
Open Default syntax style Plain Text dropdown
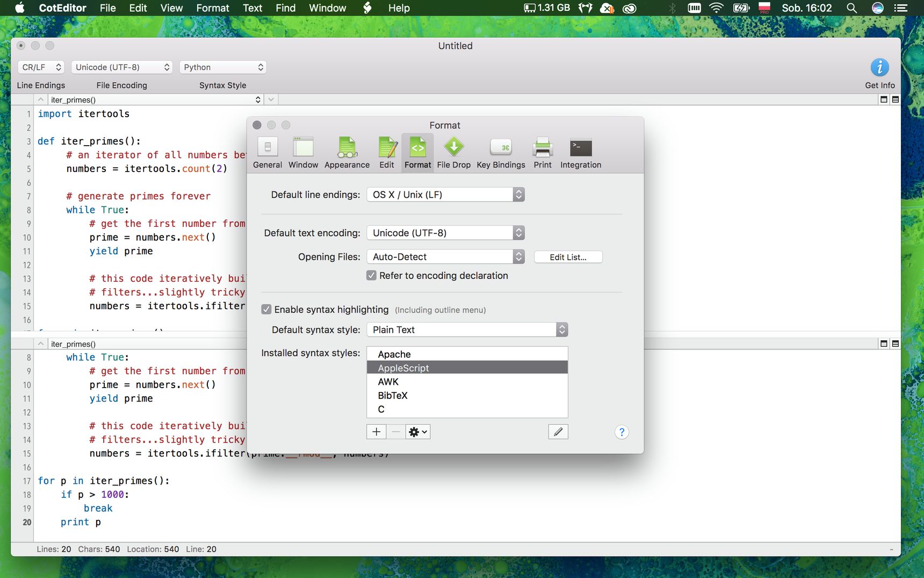point(467,330)
